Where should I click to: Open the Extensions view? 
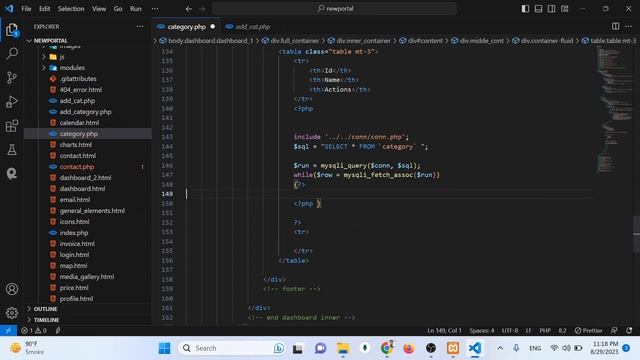click(12, 126)
